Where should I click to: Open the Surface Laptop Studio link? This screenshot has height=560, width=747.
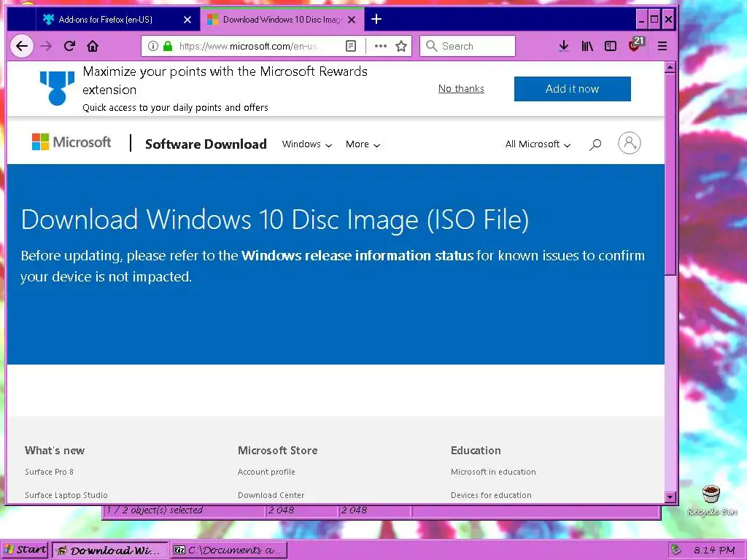[x=66, y=495]
